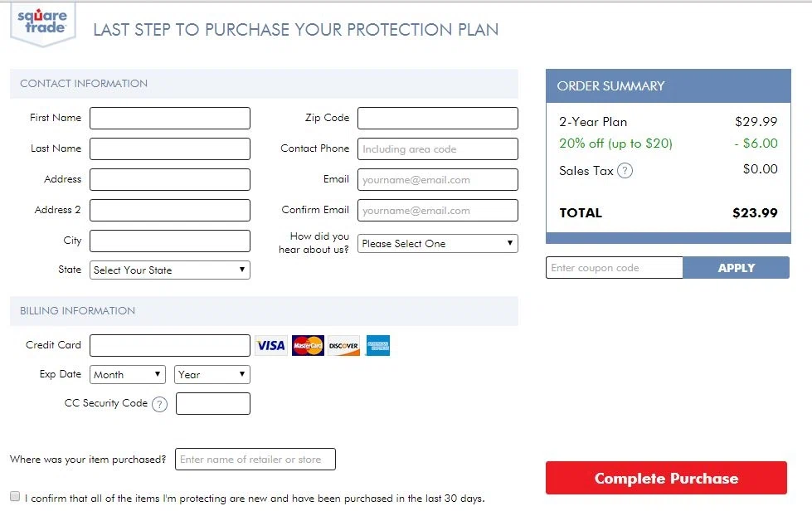Open the How did you hear dropdown
The width and height of the screenshot is (812, 511).
click(438, 243)
